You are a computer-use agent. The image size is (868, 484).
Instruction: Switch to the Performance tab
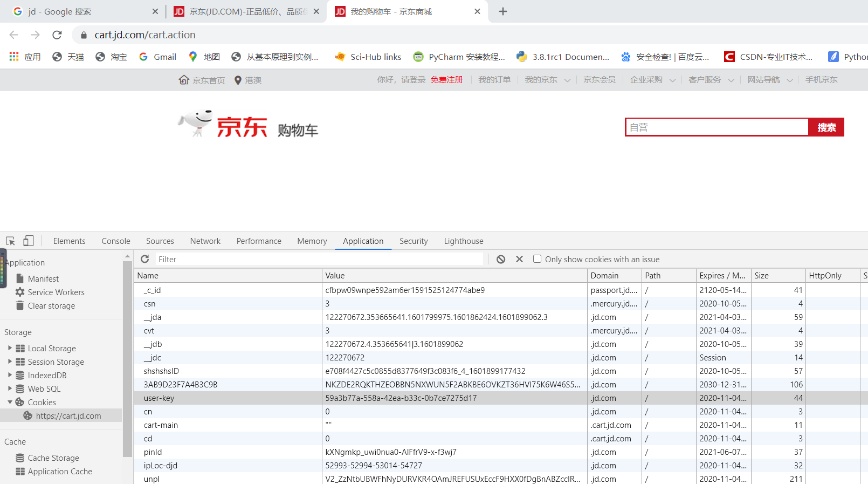(x=259, y=241)
